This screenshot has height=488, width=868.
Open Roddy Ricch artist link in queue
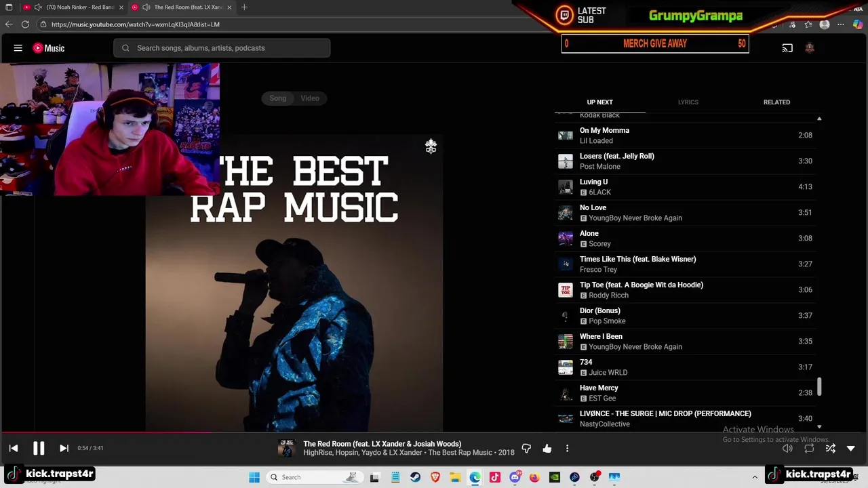click(609, 296)
